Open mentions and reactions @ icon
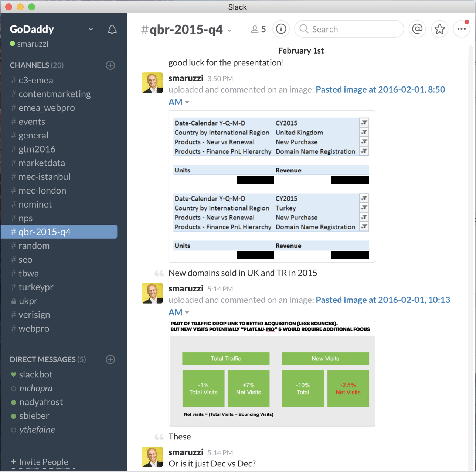The image size is (476, 472). tap(417, 29)
